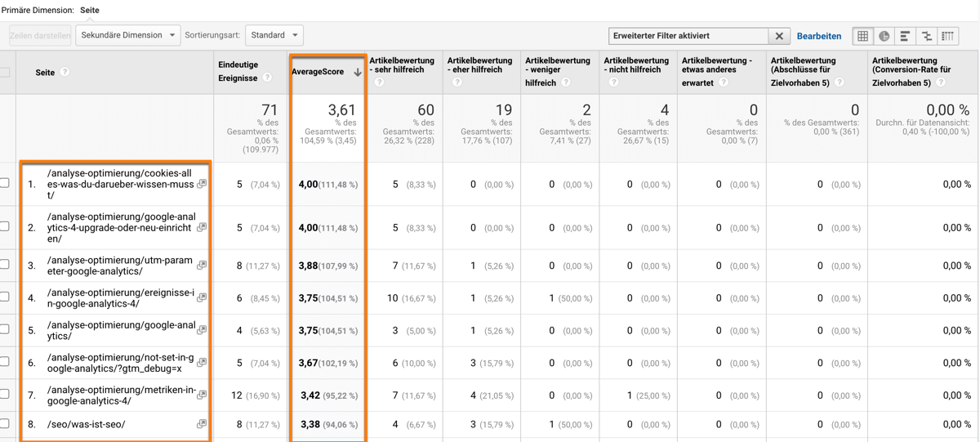Open the utm-parameter-google-analytics page link
Image resolution: width=980 pixels, height=442 pixels.
point(119,266)
